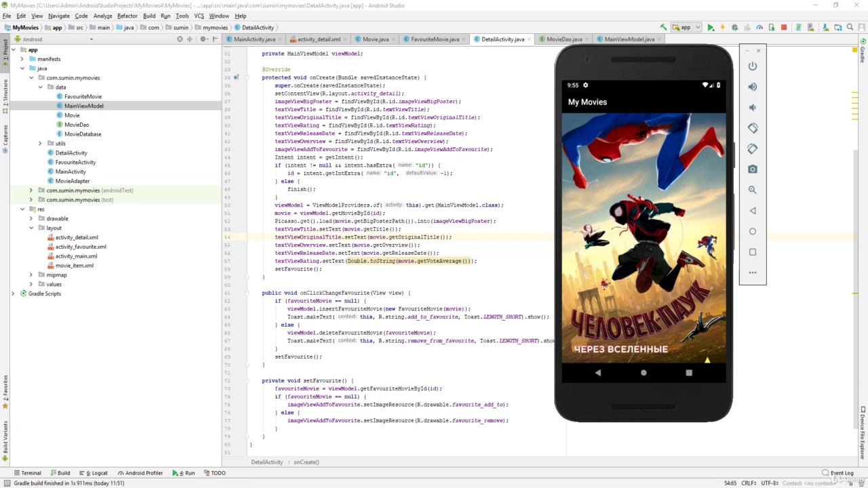This screenshot has height=488, width=868.
Task: Open the VCS menu
Action: tap(199, 16)
